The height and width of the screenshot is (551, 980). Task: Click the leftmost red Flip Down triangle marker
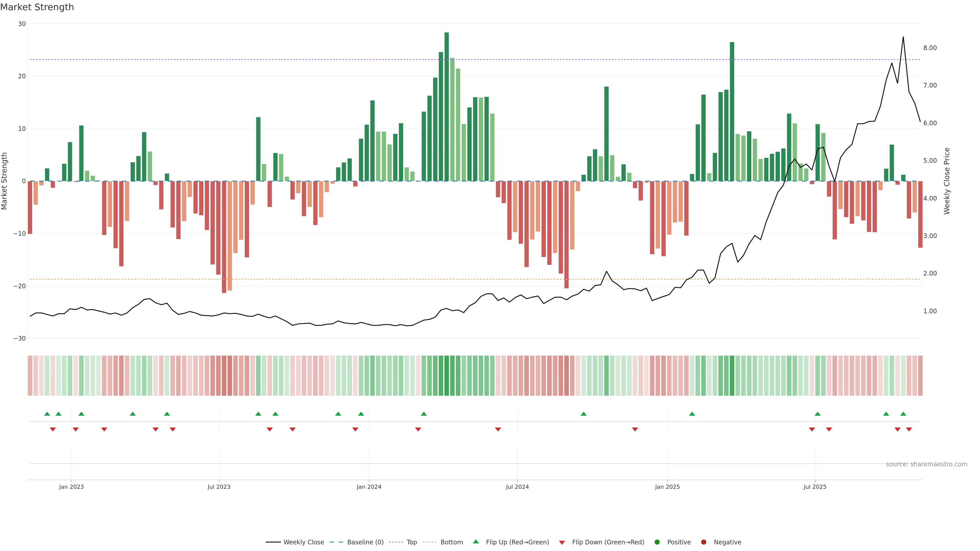click(x=53, y=429)
